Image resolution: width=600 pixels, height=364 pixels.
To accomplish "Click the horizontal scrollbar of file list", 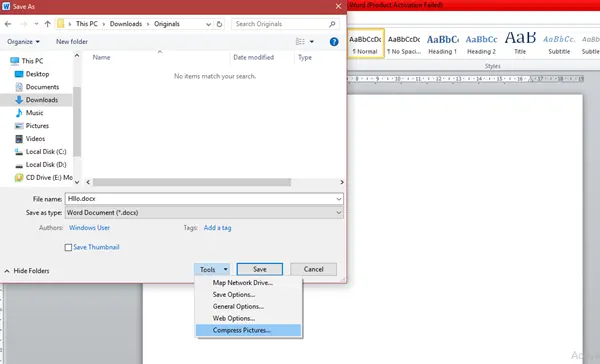I will pyautogui.click(x=192, y=182).
